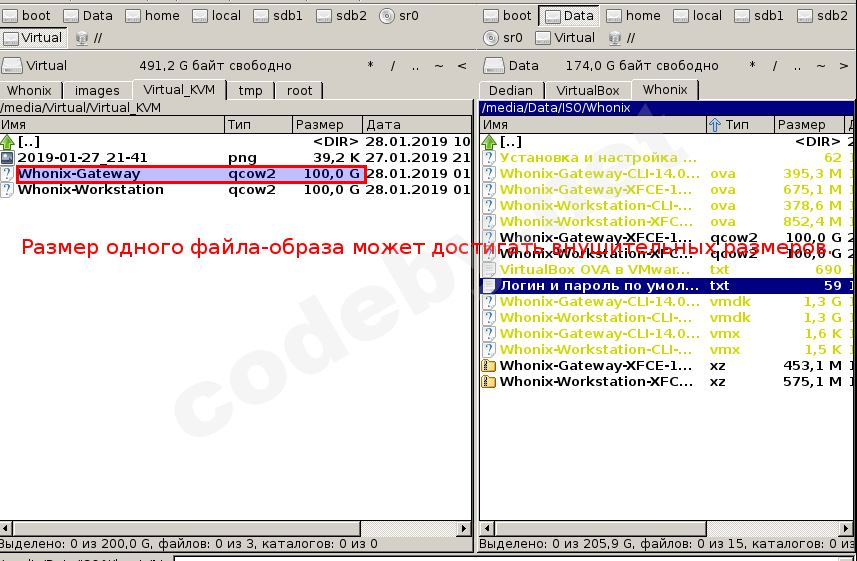Click the image icon of 2019-01-27_21-41 file
Screen dimensions: 857x561
click(x=7, y=158)
